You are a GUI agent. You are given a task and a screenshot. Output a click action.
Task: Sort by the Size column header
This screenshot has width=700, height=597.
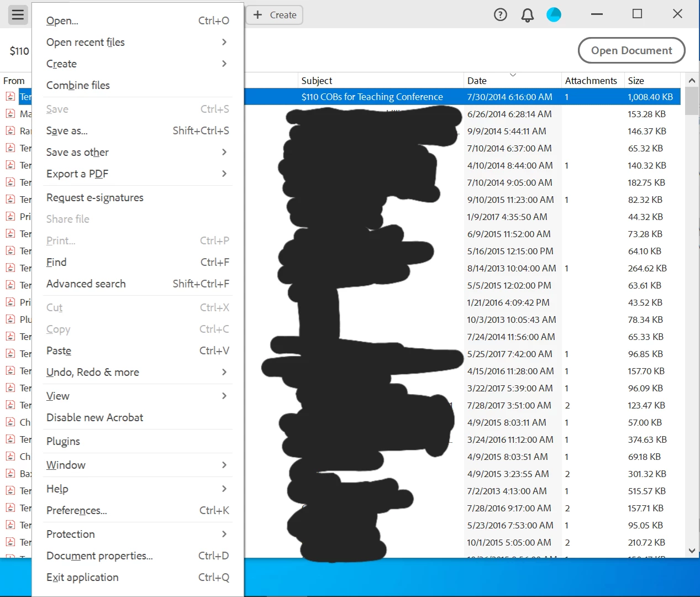tap(652, 81)
